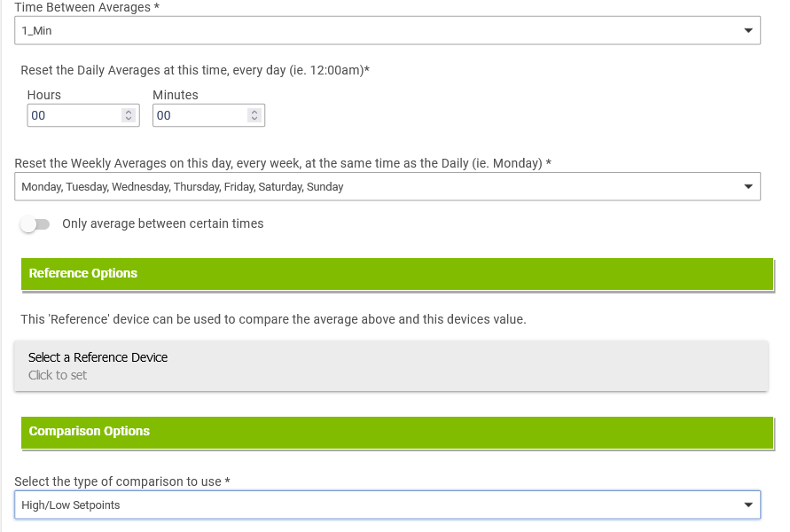Select a Reference Device
790x532 pixels.
pyautogui.click(x=391, y=365)
